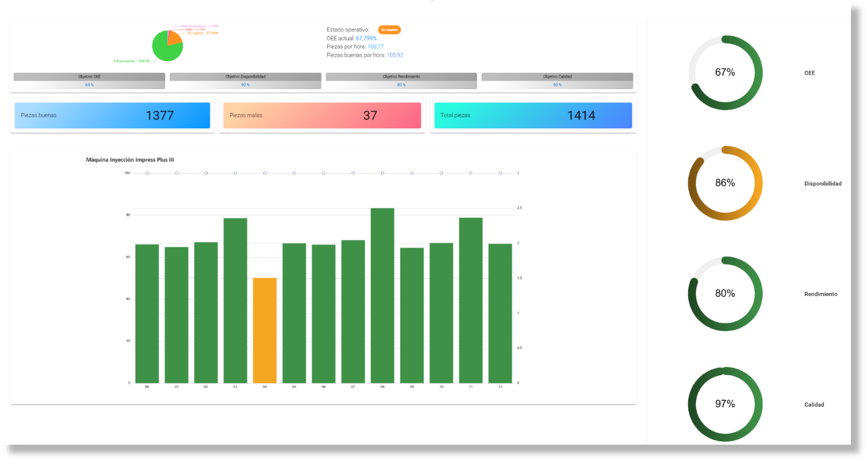The width and height of the screenshot is (868, 459).
Task: Click the Objetivo Calidad 90% bar
Action: 557,81
